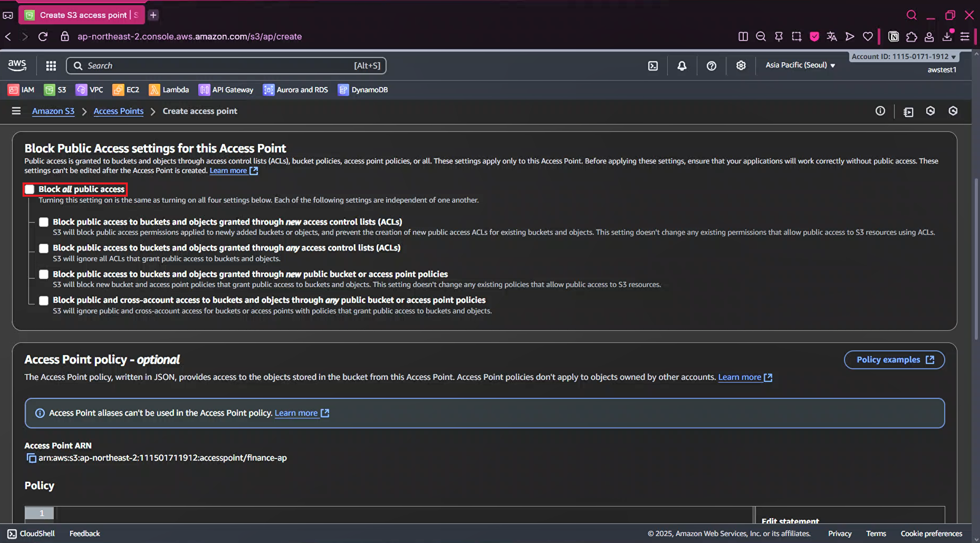Open the help question mark icon
The image size is (980, 543).
tap(711, 66)
